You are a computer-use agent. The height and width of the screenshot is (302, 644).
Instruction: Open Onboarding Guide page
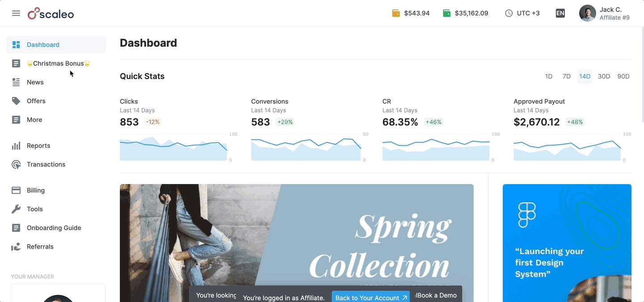point(56,228)
